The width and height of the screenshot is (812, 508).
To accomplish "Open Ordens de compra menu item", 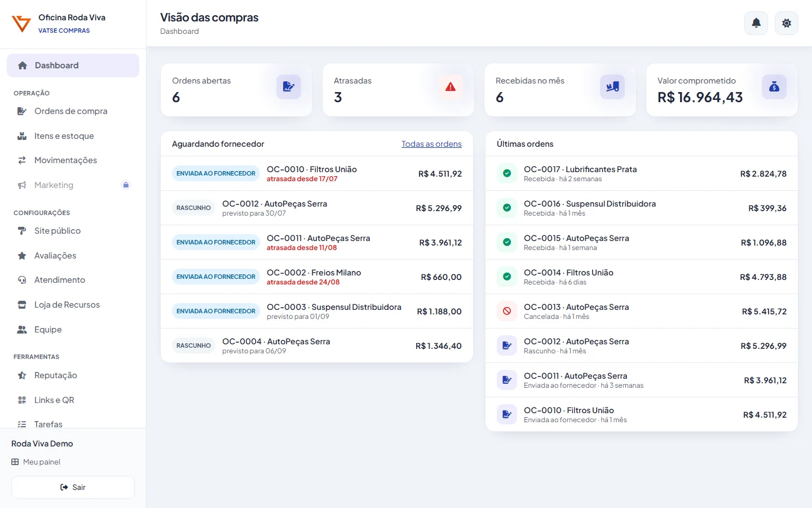I will tap(73, 111).
